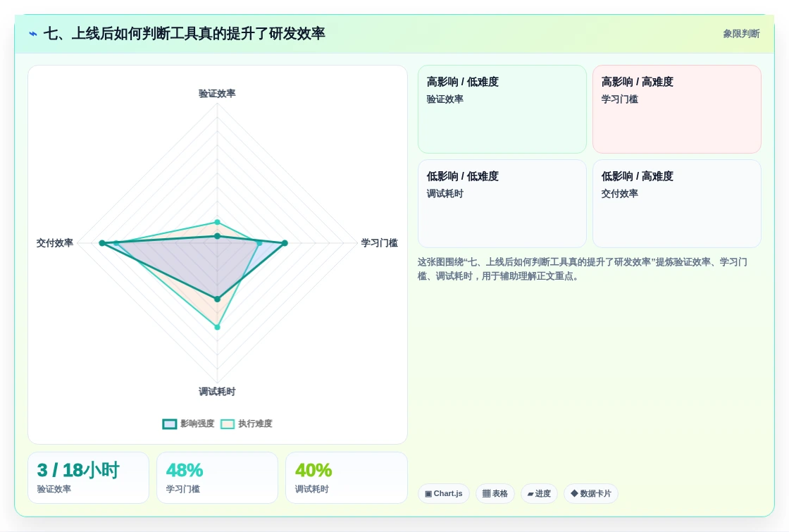Click the blue lightning icon beside the title

coord(33,34)
